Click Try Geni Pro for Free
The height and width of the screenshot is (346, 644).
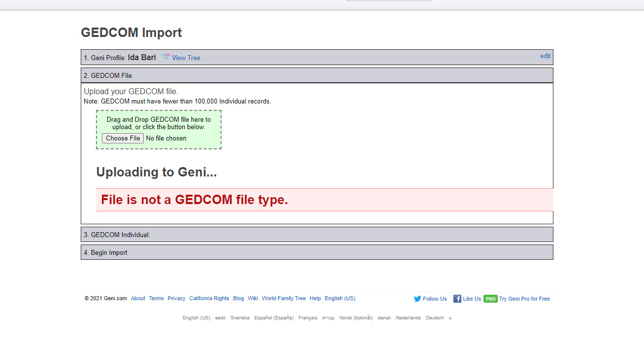tap(524, 299)
